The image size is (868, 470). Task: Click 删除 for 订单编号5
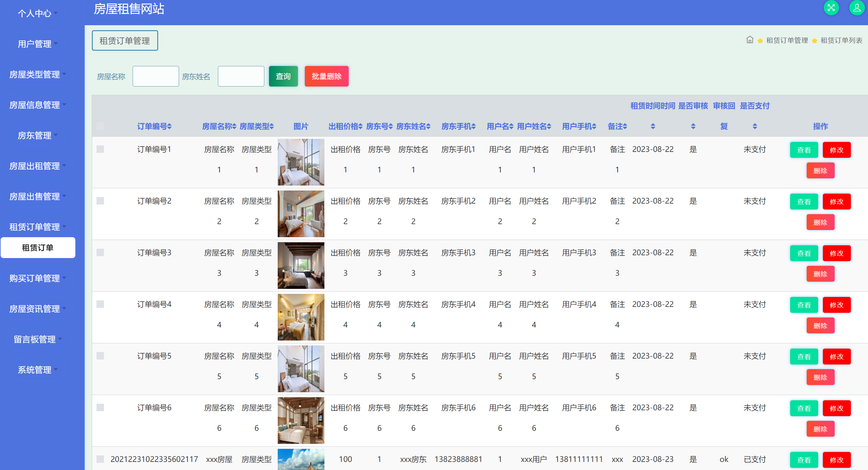[x=820, y=377]
